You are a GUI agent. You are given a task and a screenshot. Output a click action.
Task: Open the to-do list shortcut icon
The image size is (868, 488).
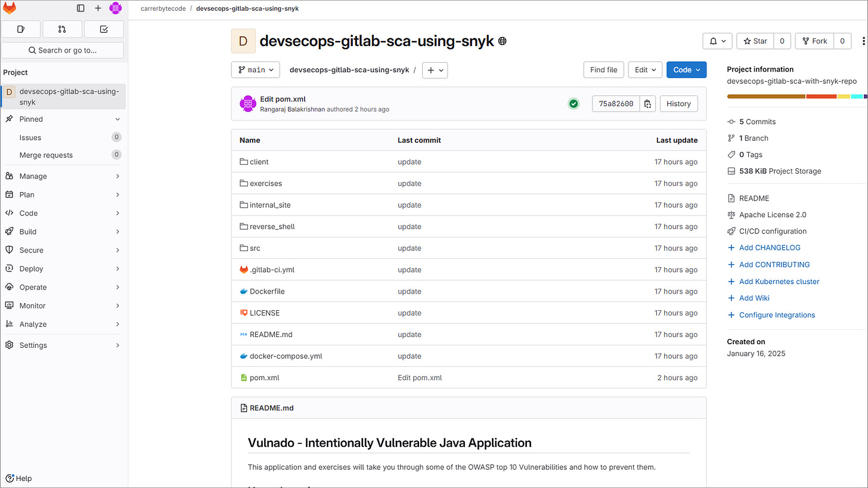click(x=104, y=29)
